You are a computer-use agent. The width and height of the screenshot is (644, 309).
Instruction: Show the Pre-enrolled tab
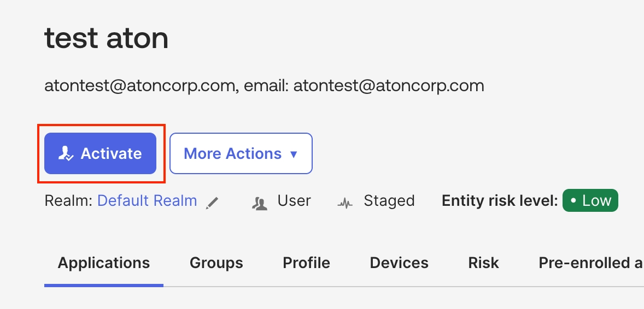click(x=591, y=263)
